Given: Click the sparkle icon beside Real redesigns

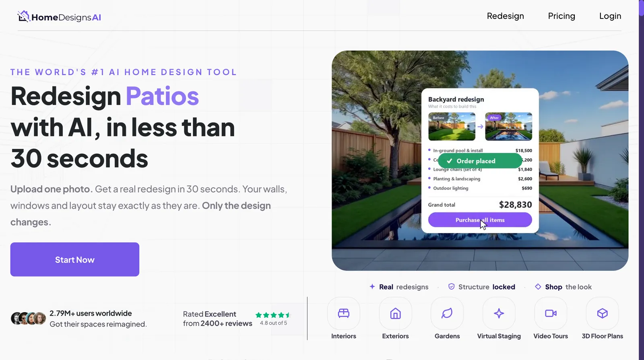Looking at the screenshot, I should click(372, 287).
